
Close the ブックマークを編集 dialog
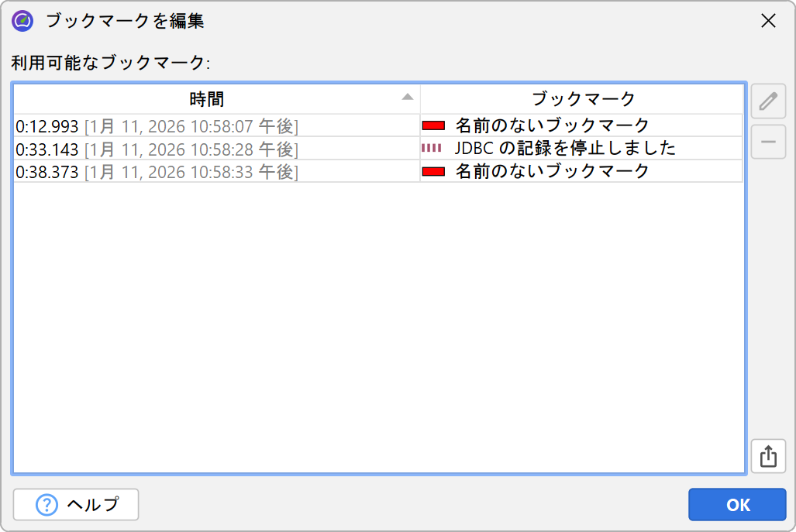click(x=768, y=21)
